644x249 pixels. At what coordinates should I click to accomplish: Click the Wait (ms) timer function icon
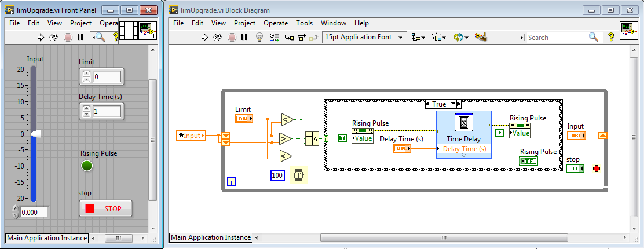coord(299,175)
